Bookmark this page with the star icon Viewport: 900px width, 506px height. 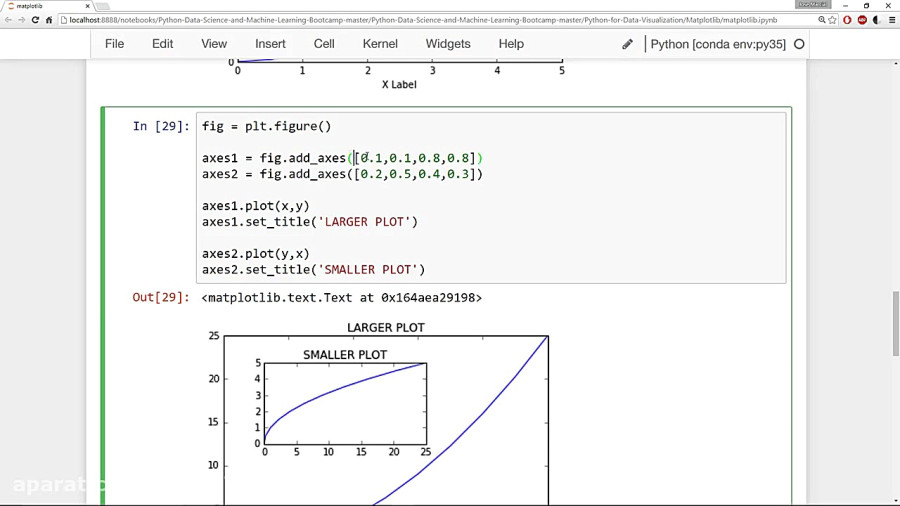tap(832, 20)
